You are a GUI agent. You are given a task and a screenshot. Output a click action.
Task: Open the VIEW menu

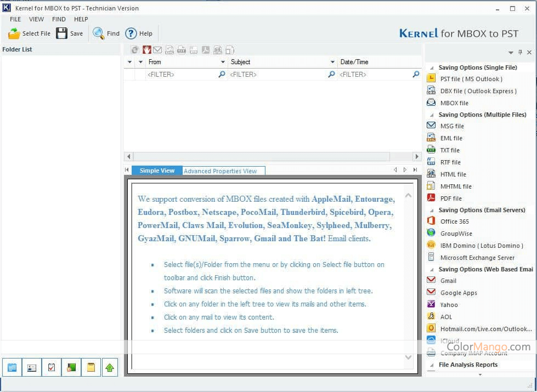[36, 19]
